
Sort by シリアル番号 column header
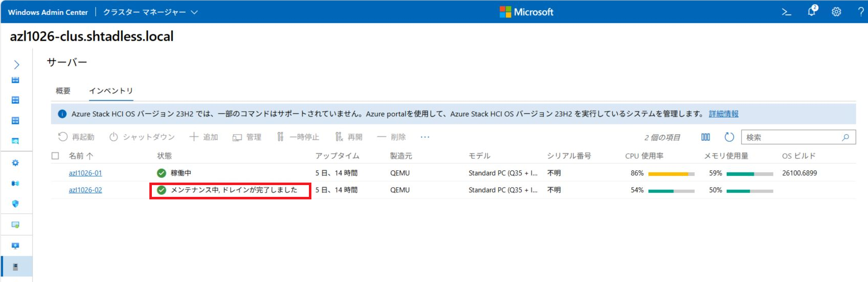point(569,156)
